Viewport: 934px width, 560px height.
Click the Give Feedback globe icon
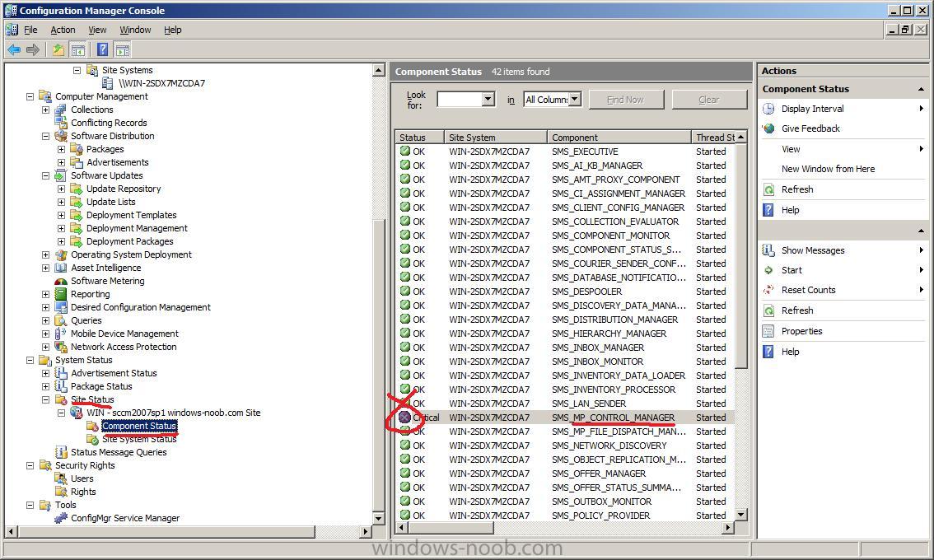point(768,128)
